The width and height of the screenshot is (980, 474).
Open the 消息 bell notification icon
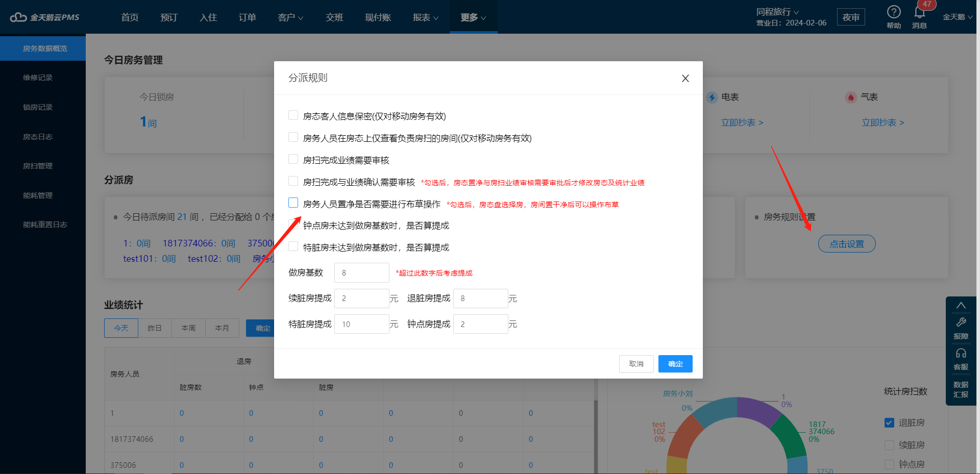click(x=920, y=12)
